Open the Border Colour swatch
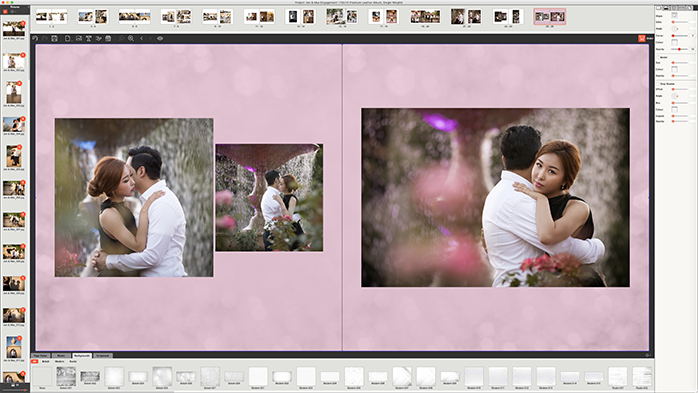 click(674, 69)
